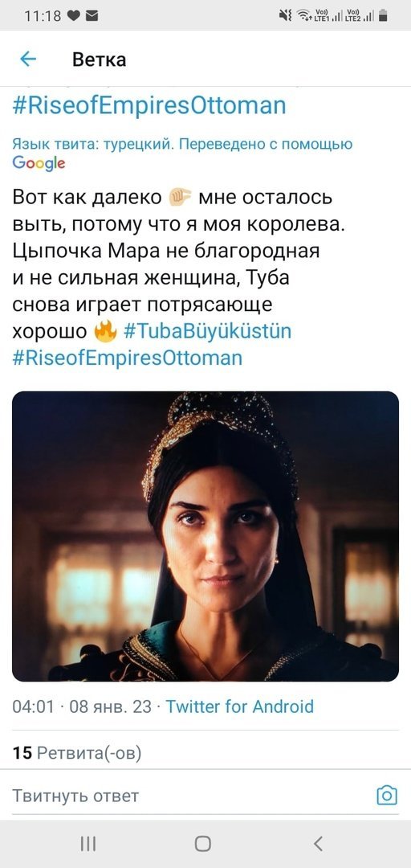The image size is (411, 868).
Task: Tap the Android home button icon
Action: click(x=203, y=843)
